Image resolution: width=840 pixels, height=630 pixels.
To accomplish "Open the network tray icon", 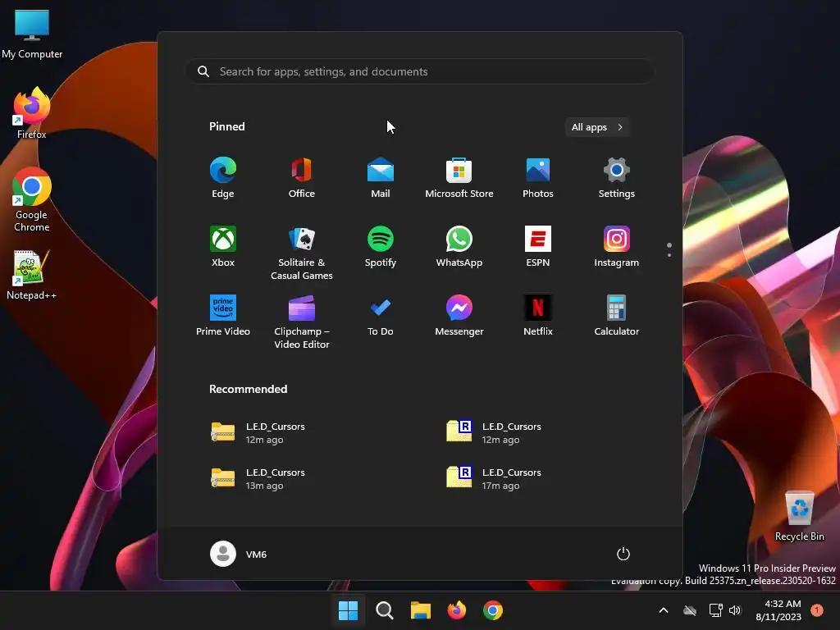I will coord(715,610).
